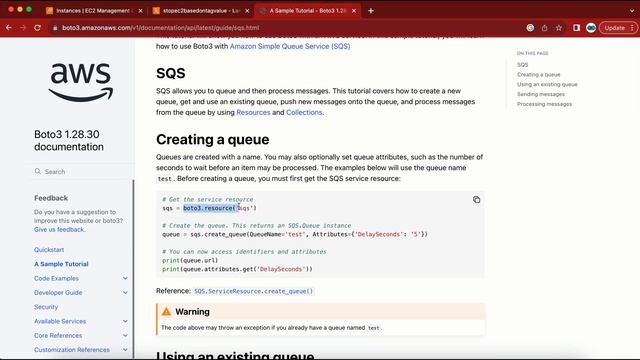Image resolution: width=640 pixels, height=360 pixels.
Task: Click the Boto3 1.28.30 documentation title
Action: point(69,140)
